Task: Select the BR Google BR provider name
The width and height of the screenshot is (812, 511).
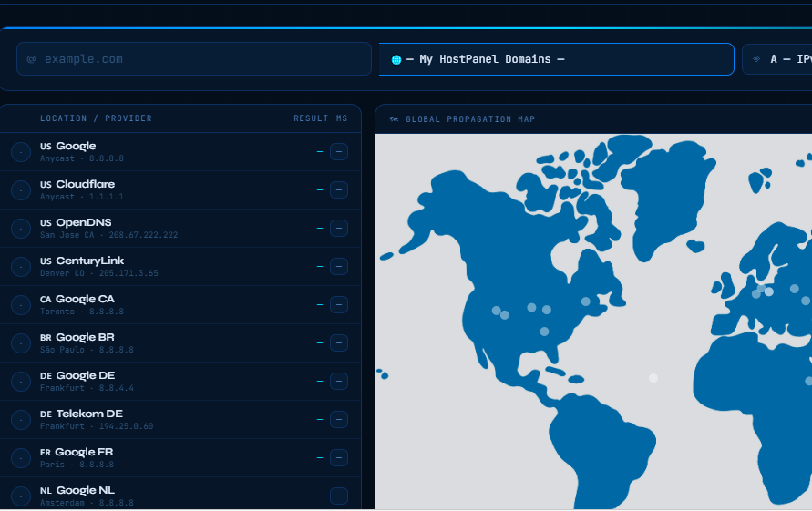Action: click(77, 338)
